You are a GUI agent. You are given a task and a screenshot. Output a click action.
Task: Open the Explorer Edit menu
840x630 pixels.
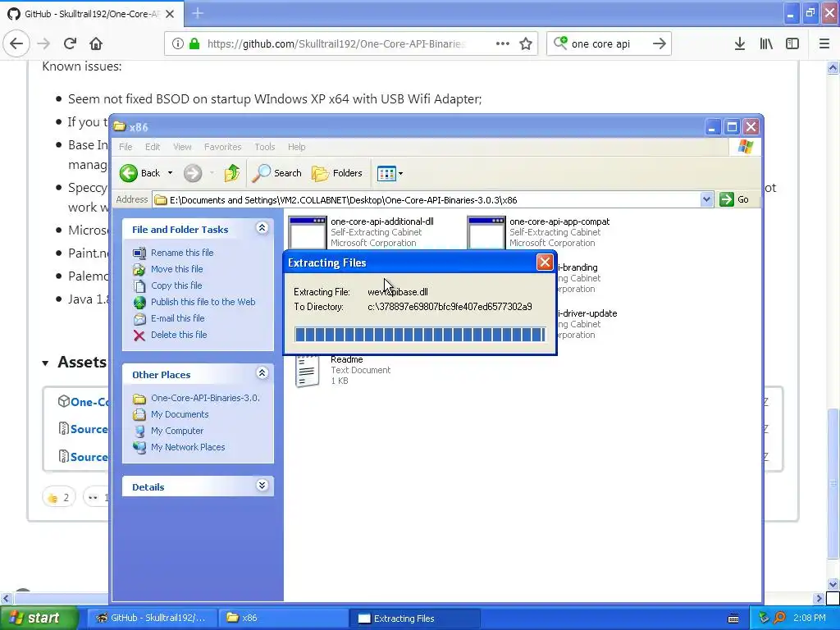(x=153, y=147)
